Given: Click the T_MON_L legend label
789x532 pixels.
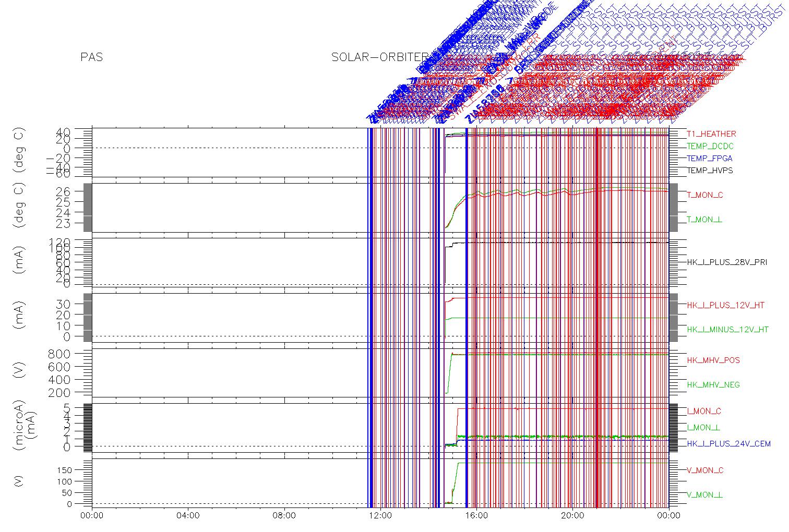Looking at the screenshot, I should [x=704, y=220].
